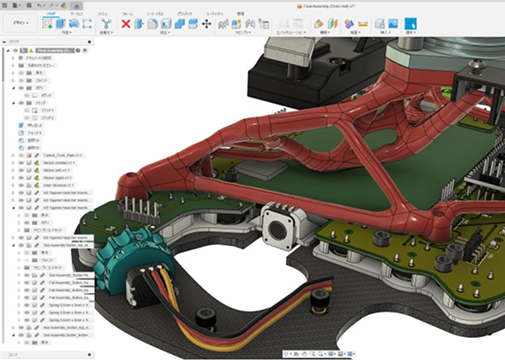Activate the blue Select tool

click(x=410, y=24)
